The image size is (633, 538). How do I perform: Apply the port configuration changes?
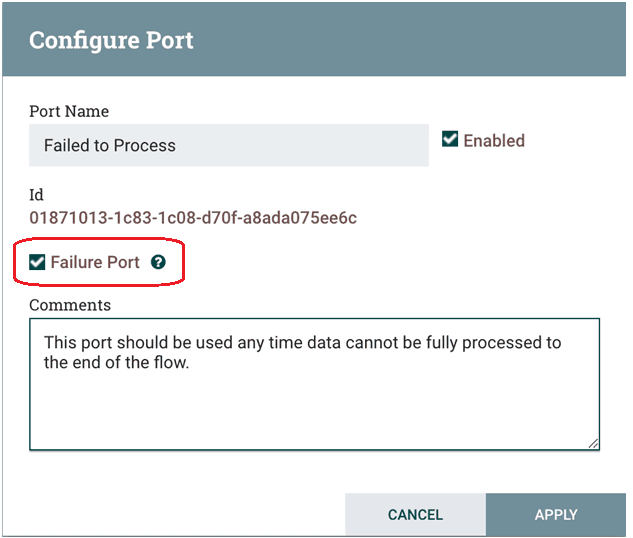point(556,515)
